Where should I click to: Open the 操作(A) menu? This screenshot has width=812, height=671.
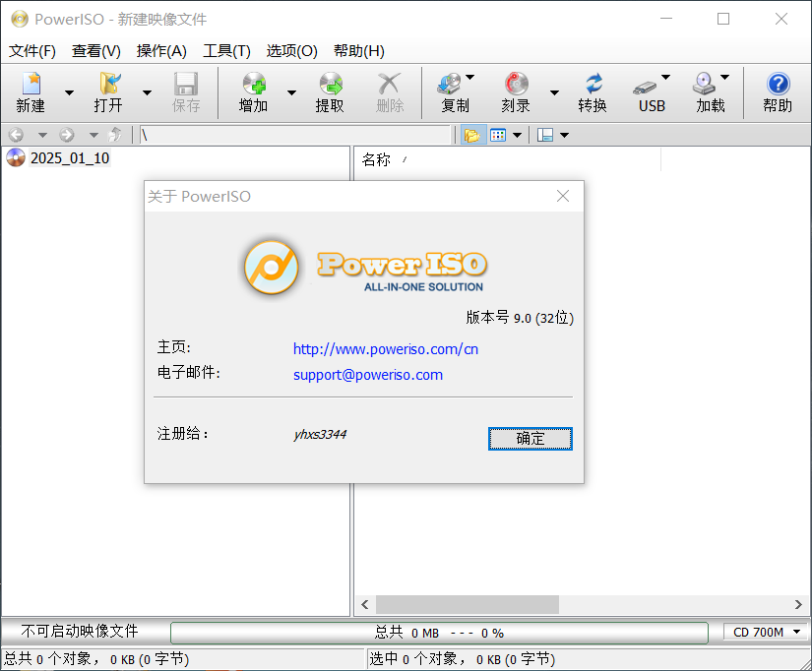point(161,51)
